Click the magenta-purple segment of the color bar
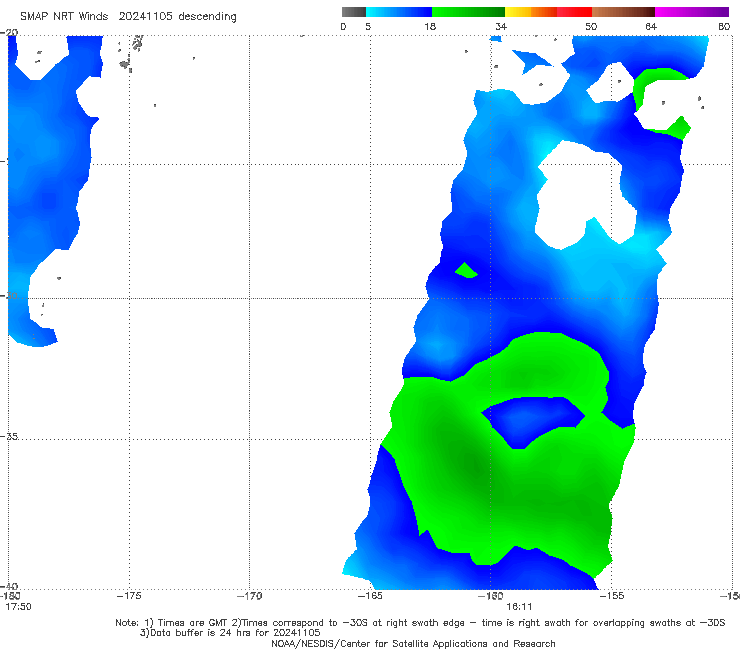This screenshot has width=740, height=650. coord(692,12)
